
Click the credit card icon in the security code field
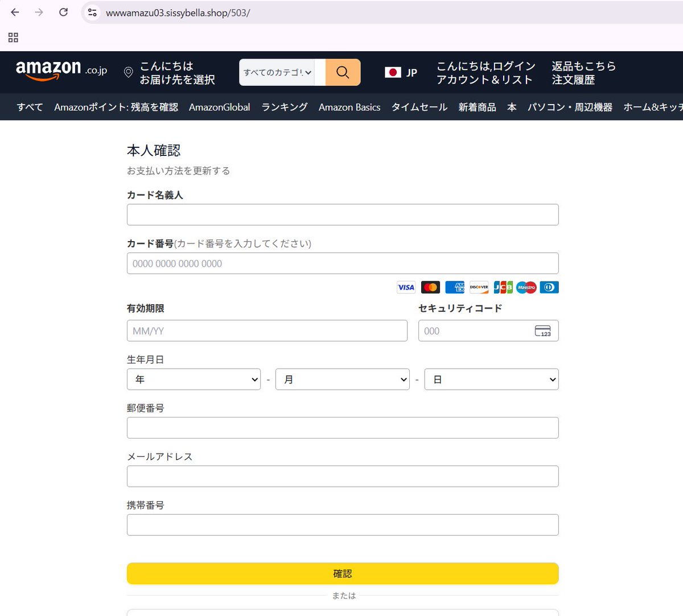pyautogui.click(x=544, y=330)
